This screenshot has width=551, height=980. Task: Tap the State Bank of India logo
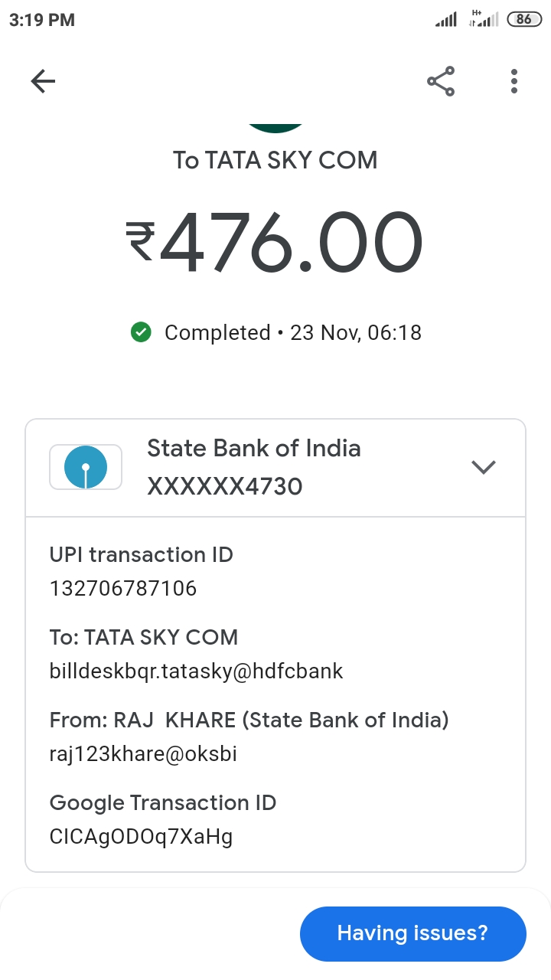tap(86, 467)
